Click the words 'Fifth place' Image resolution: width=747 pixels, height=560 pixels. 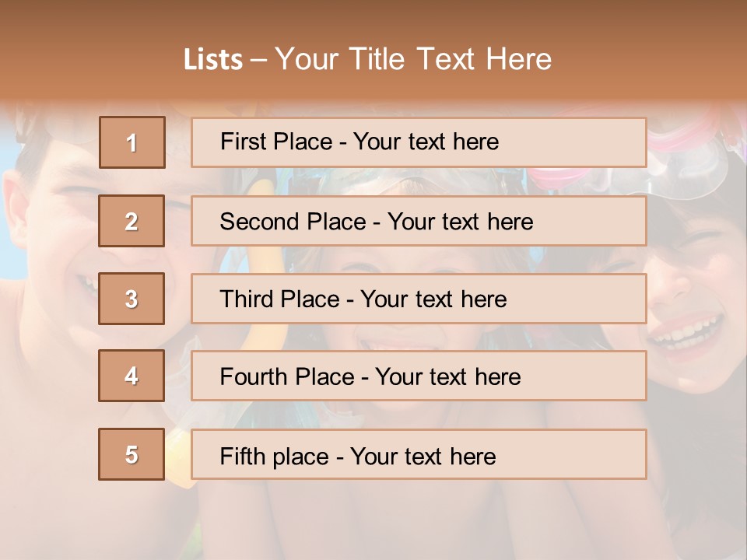(275, 457)
